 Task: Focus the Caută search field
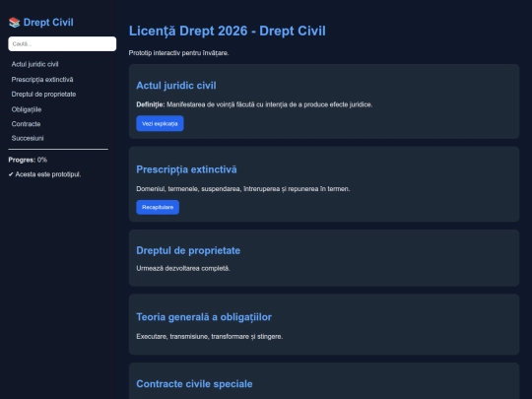tap(62, 43)
